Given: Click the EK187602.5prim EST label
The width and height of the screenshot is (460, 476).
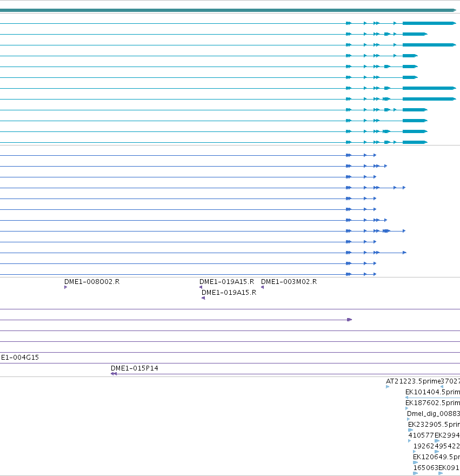Looking at the screenshot, I should [x=432, y=403].
